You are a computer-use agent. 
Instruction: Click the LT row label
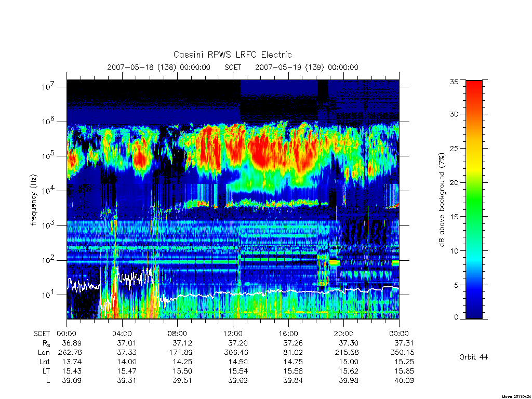(x=46, y=371)
